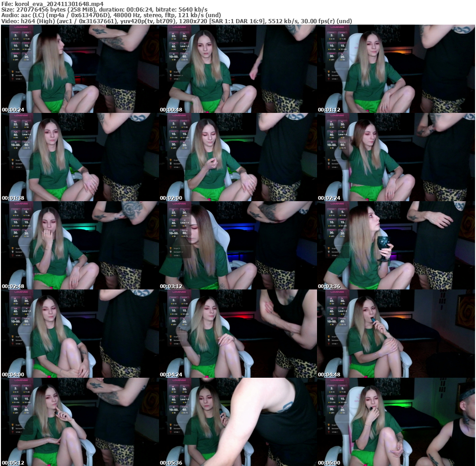Viewport: 476px width, 466px height.
Task: Collapse the tip menu overlay in the second thumbnail
Action: 179,27
